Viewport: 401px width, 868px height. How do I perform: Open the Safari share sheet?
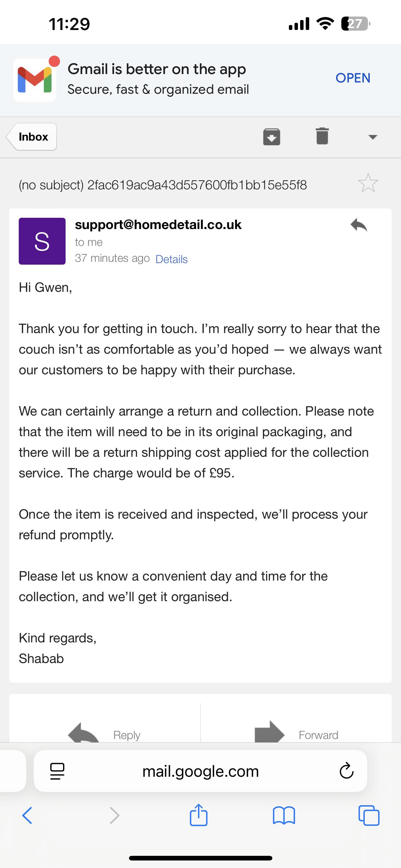[x=199, y=816]
